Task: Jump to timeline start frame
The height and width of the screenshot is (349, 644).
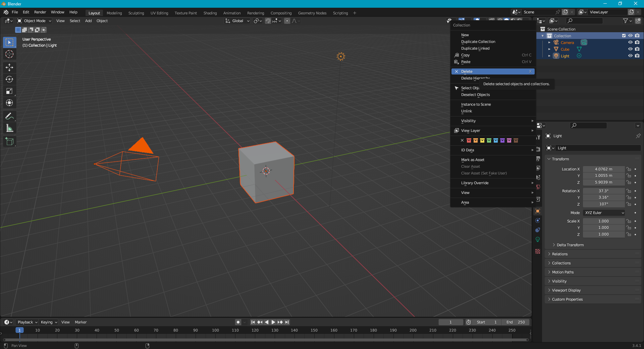Action: pyautogui.click(x=253, y=322)
